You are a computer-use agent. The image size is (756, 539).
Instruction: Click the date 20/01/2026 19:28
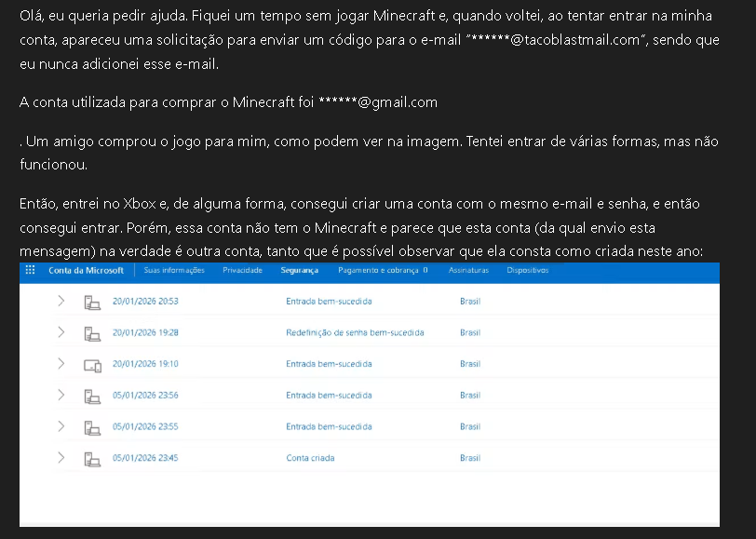point(145,332)
